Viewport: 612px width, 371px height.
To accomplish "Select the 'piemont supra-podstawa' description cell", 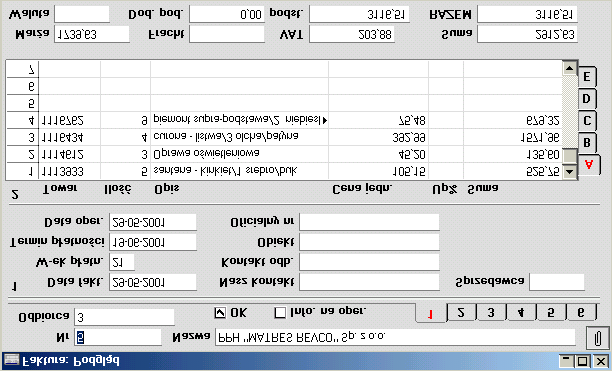I will pyautogui.click(x=239, y=120).
